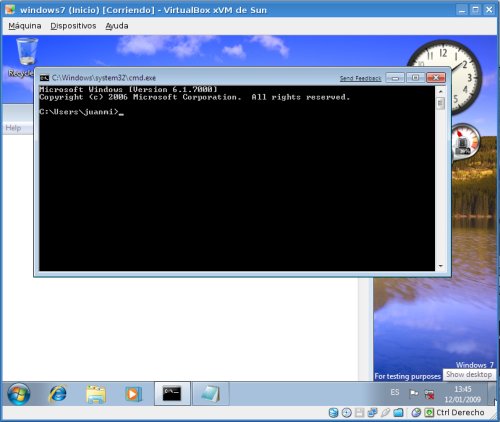Click VirtualBox mouse integration status icon

click(416, 413)
